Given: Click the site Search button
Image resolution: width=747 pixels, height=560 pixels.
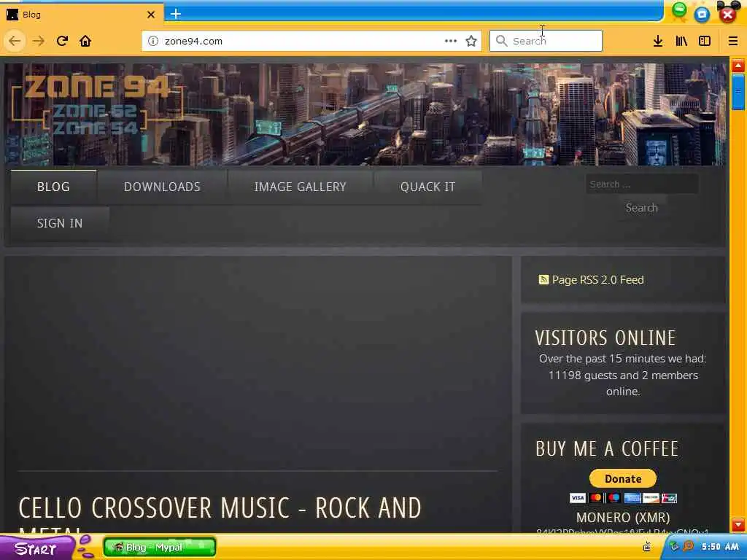Looking at the screenshot, I should coord(642,208).
